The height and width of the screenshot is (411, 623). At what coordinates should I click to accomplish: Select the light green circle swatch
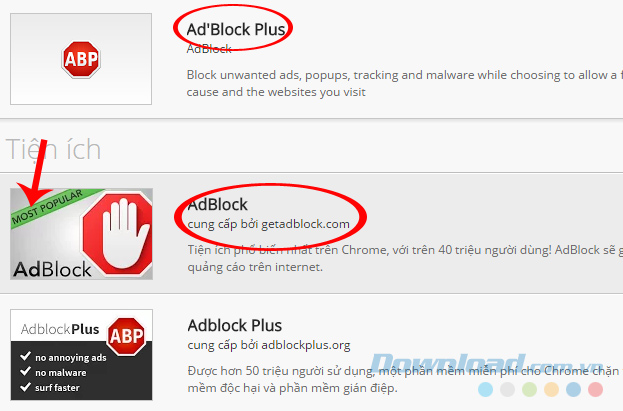pyautogui.click(x=529, y=390)
